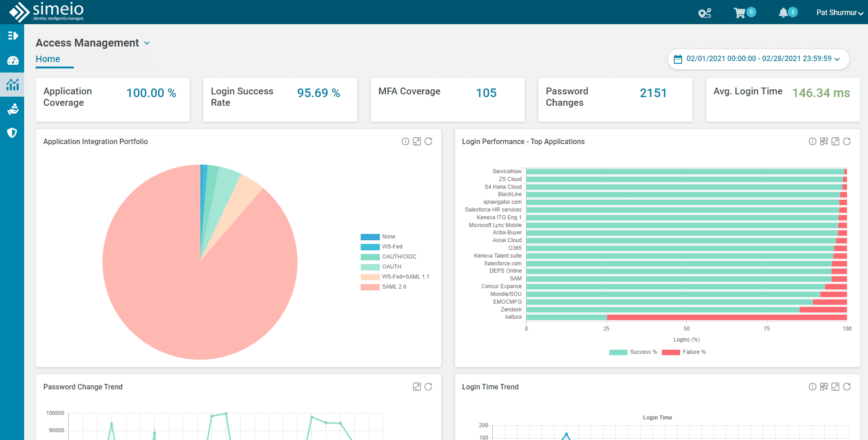This screenshot has height=440, width=868.
Task: Switch to the Home tab
Action: coord(47,58)
